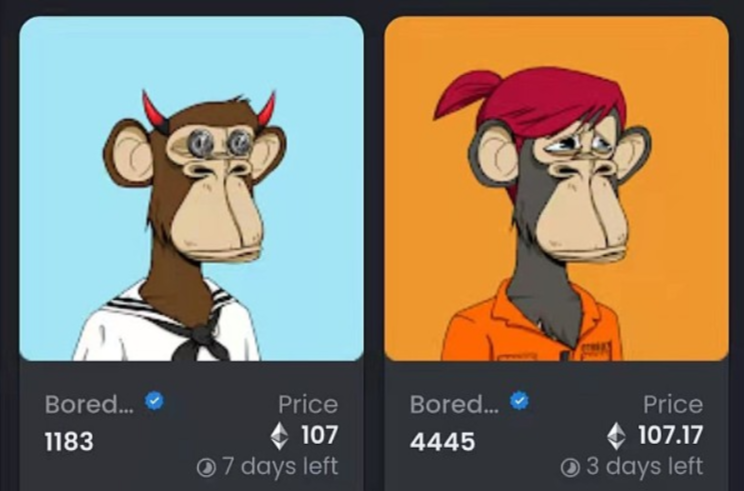Screen dimensions: 744x491
Task: Click the verified badge on the 1183 card
Action: pos(154,401)
